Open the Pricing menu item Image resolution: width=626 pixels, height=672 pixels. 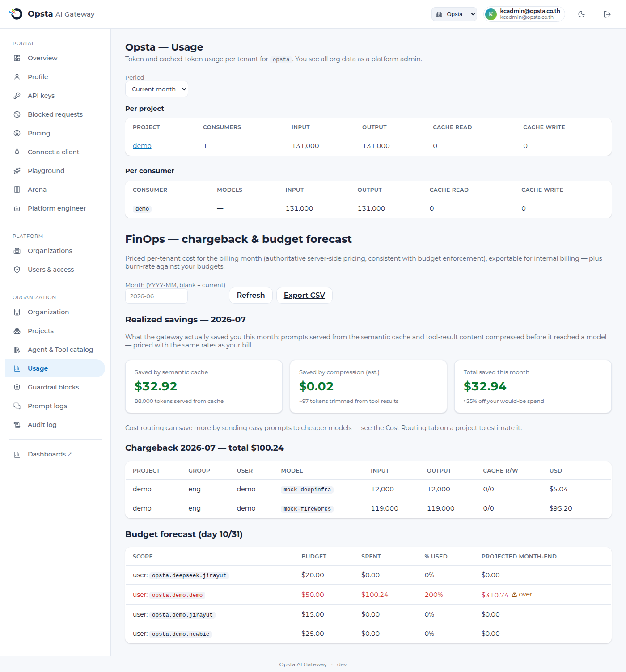click(55, 133)
